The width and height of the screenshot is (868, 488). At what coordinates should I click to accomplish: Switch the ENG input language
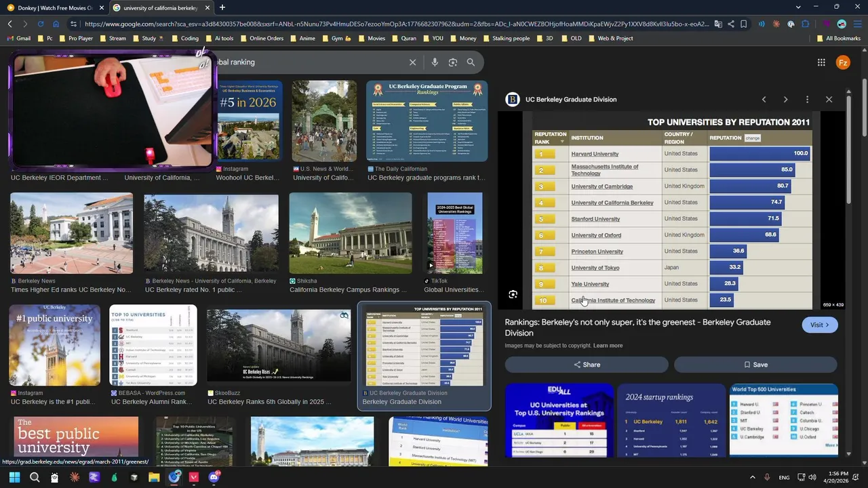(784, 477)
